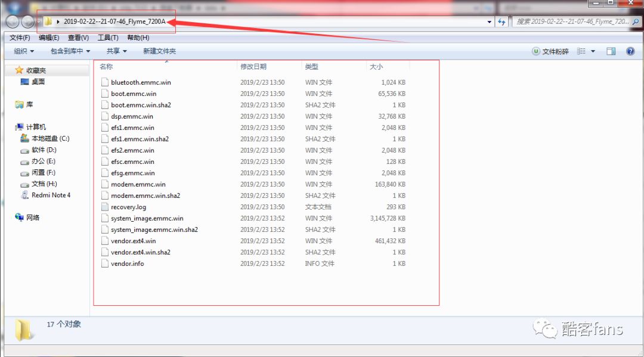Click the system_image.emmc.win file icon

105,218
